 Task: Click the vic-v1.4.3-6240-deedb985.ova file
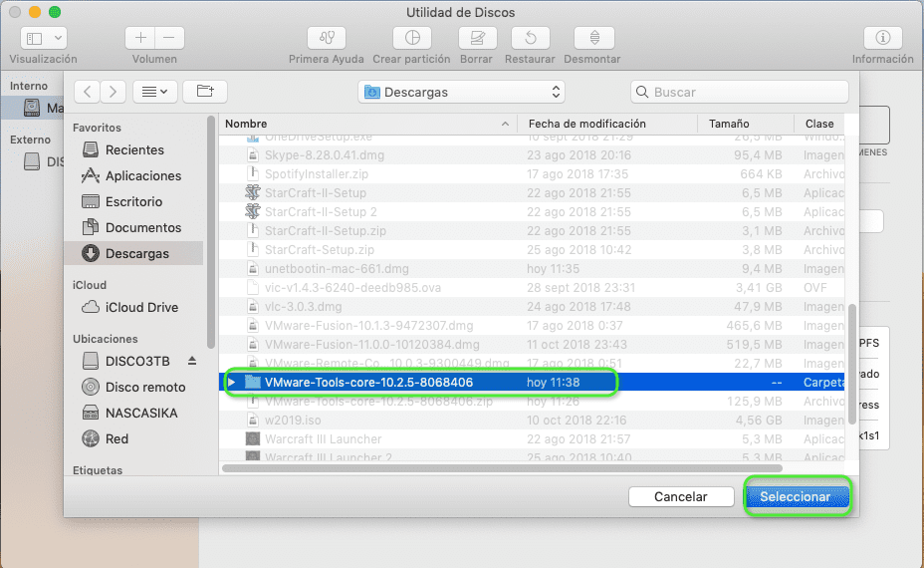352,287
